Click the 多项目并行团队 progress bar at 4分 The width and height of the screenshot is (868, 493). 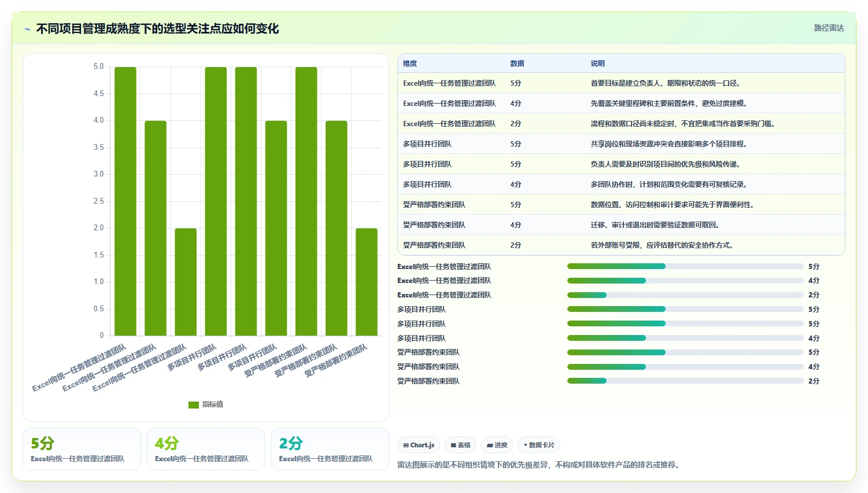click(685, 338)
